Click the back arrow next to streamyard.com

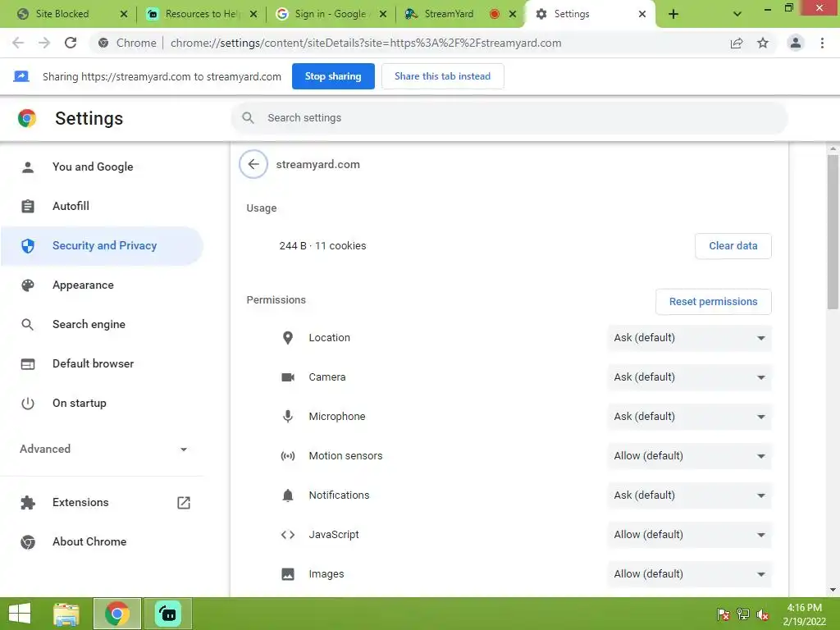253,164
